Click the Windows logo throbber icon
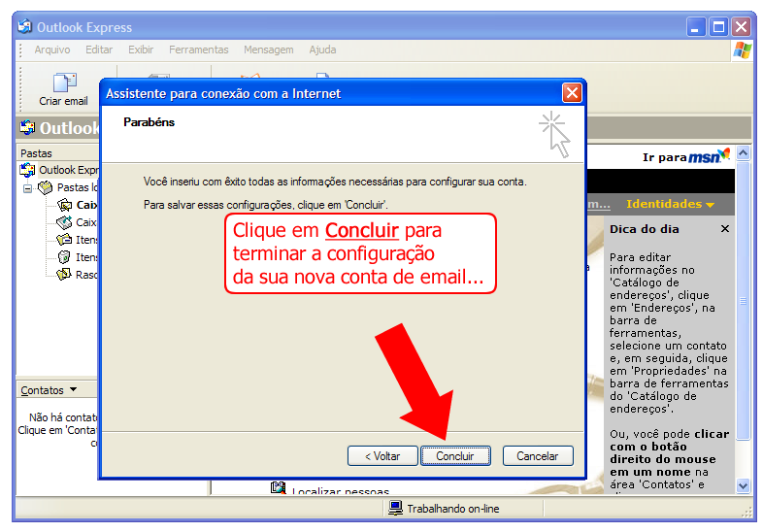Screen dimensions: 763x532 pos(743,50)
